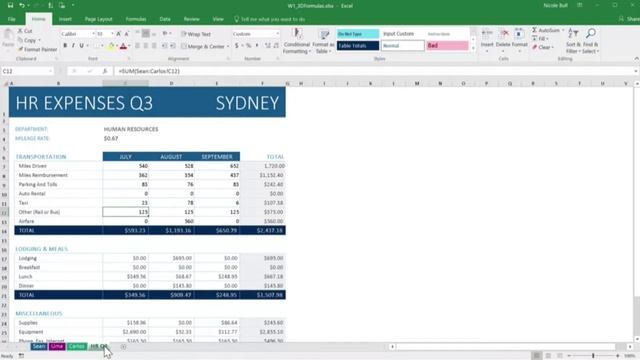The image size is (640, 360).
Task: Apply the yellow fill color bucket
Action: 110,46
